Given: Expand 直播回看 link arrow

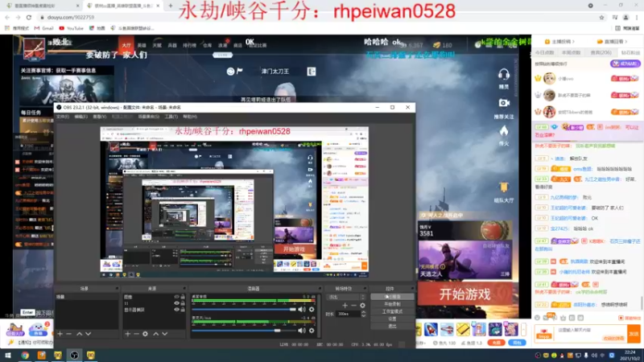Looking at the screenshot, I should click(626, 42).
